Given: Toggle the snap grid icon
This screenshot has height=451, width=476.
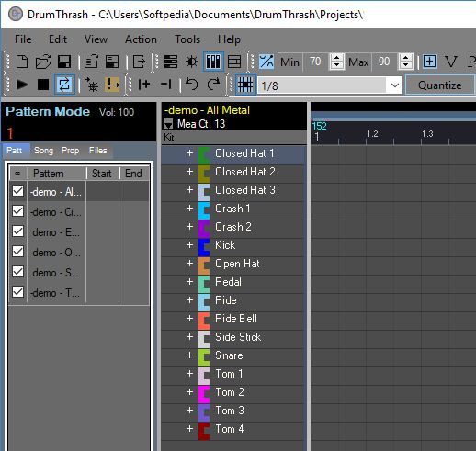Looking at the screenshot, I should point(245,85).
